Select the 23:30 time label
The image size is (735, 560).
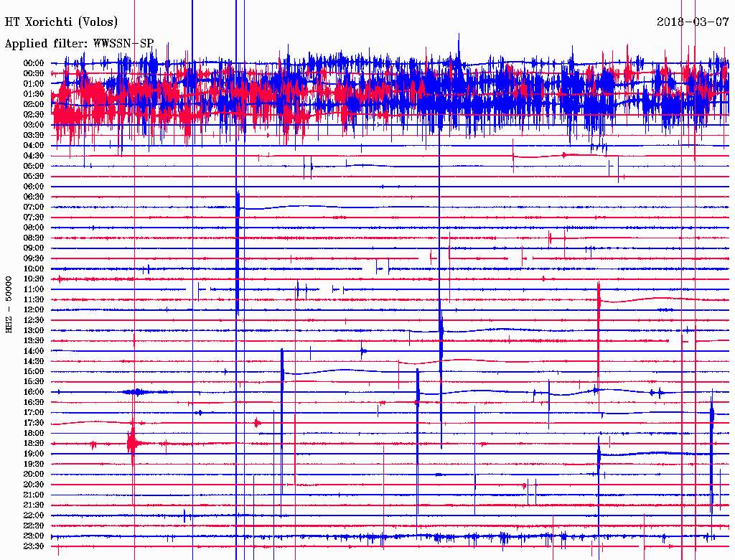pyautogui.click(x=34, y=546)
